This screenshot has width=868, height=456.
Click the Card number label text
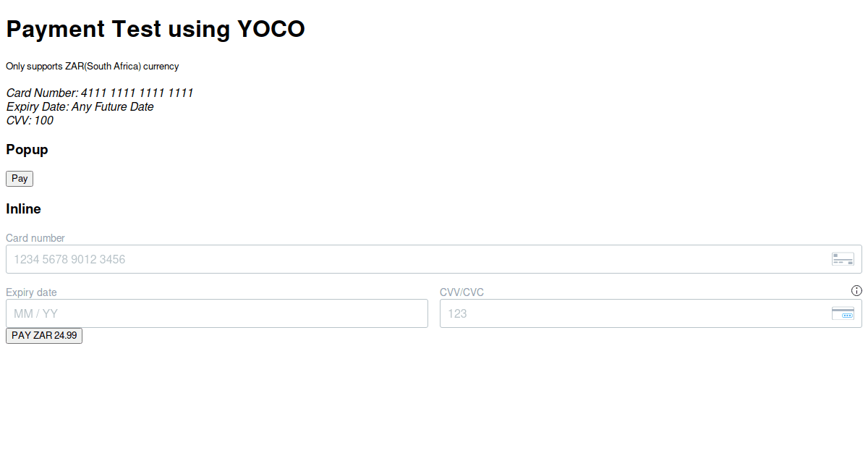click(x=35, y=237)
